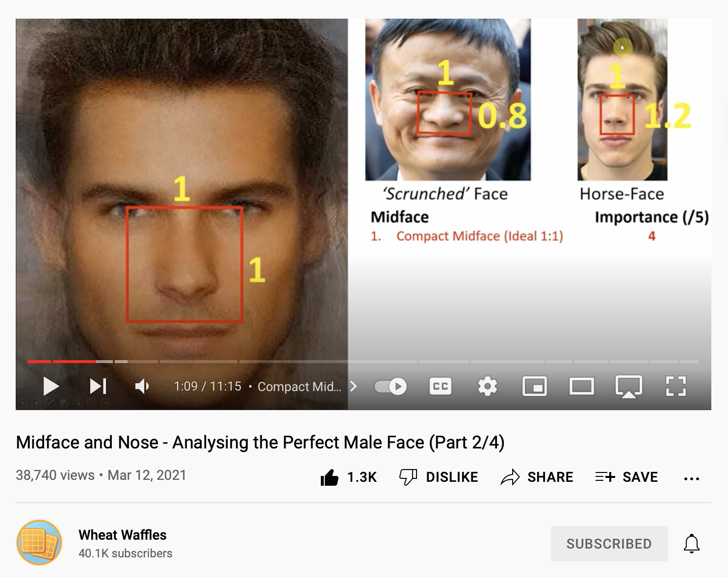728x577 pixels.
Task: Open the video settings gear
Action: pos(487,386)
